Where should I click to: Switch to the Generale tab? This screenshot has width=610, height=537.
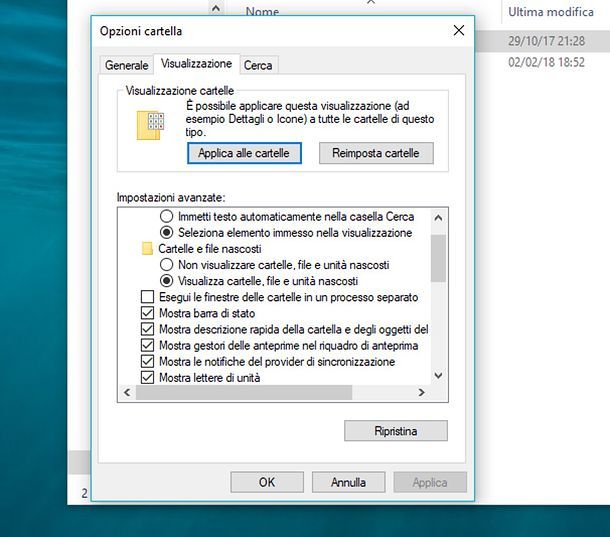[126, 65]
